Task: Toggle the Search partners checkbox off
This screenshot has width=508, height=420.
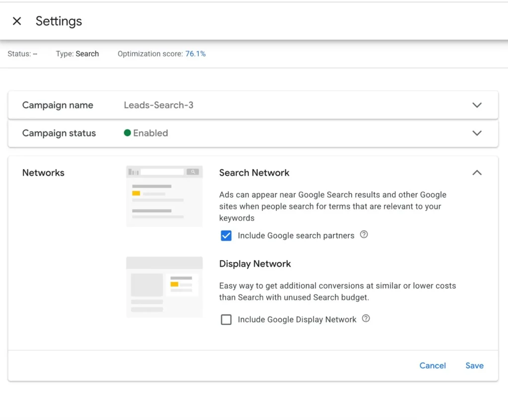Action: pos(226,236)
